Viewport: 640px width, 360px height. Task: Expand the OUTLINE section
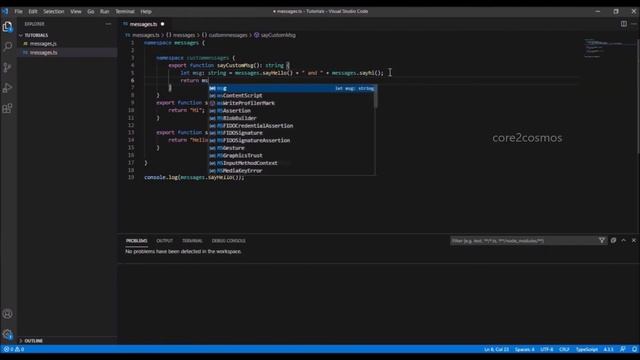point(31,341)
